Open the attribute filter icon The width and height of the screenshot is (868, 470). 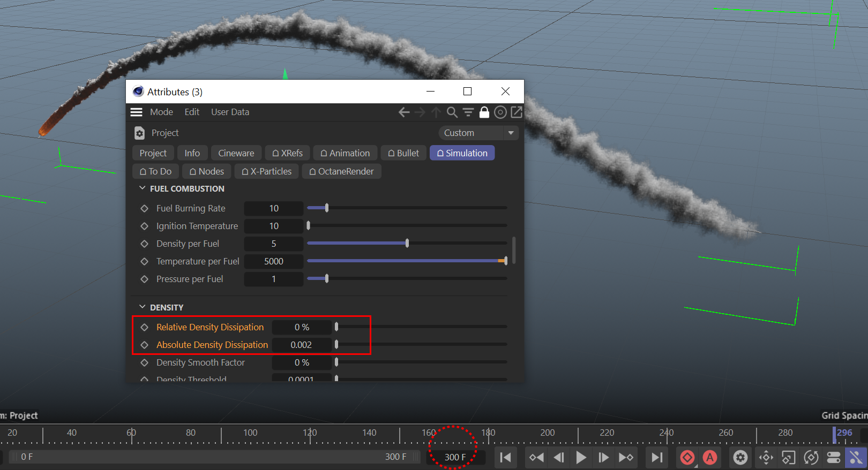pos(468,112)
